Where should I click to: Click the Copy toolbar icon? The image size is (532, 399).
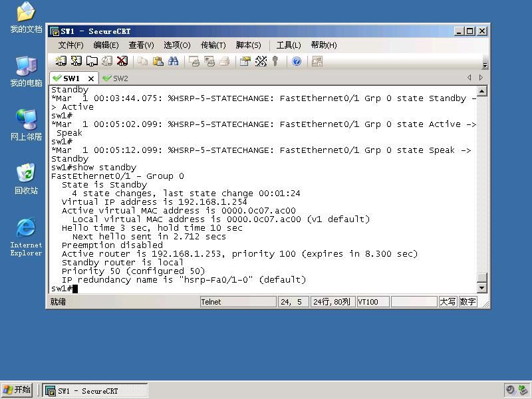143,61
